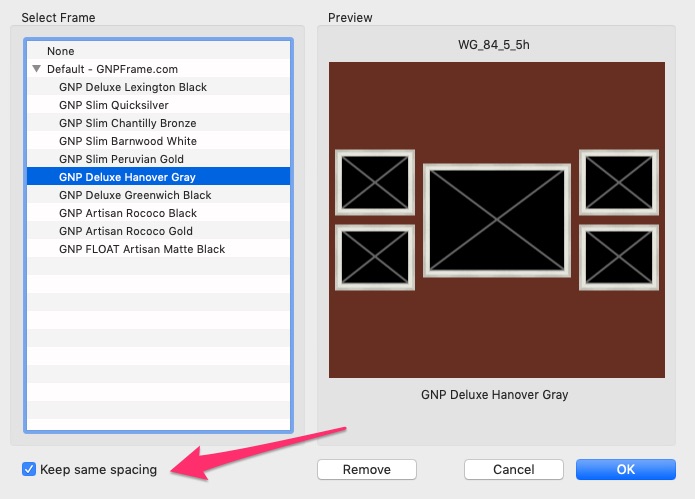Click the bottom-right small frame in preview
Image resolution: width=695 pixels, height=499 pixels.
pos(618,257)
